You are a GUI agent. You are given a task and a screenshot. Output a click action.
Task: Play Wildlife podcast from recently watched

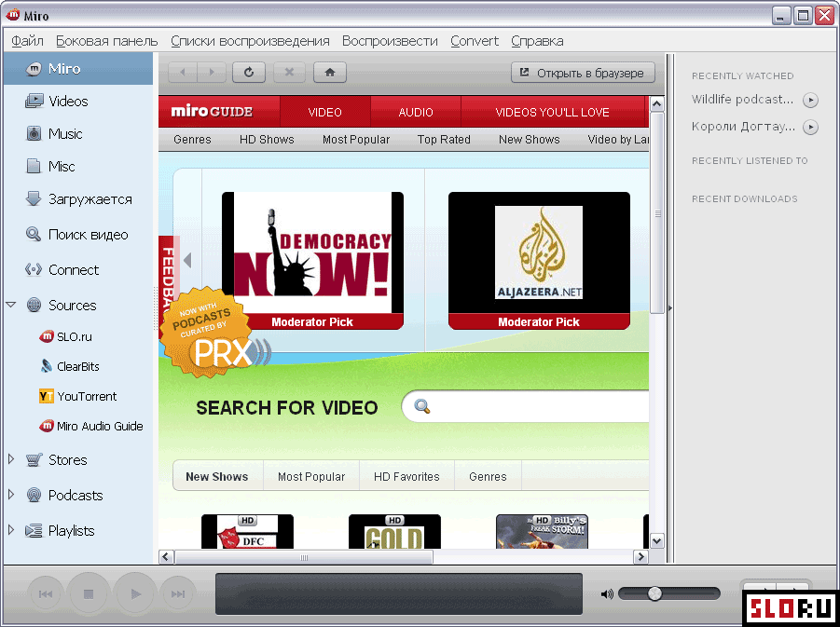[x=810, y=100]
